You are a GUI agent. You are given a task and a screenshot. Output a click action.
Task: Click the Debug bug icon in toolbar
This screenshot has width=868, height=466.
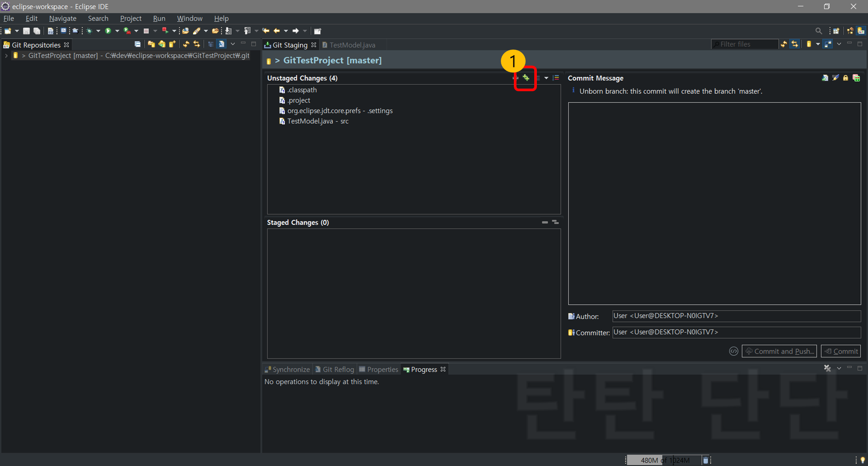(89, 31)
